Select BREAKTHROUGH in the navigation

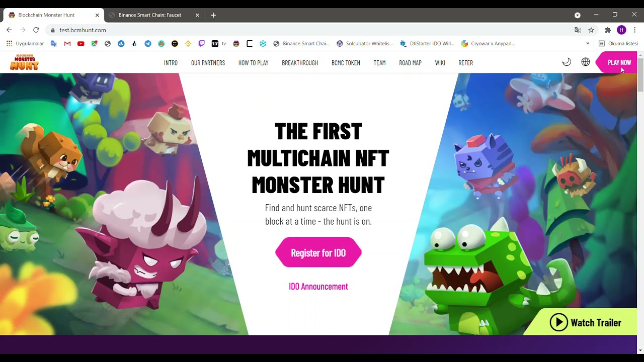click(300, 63)
